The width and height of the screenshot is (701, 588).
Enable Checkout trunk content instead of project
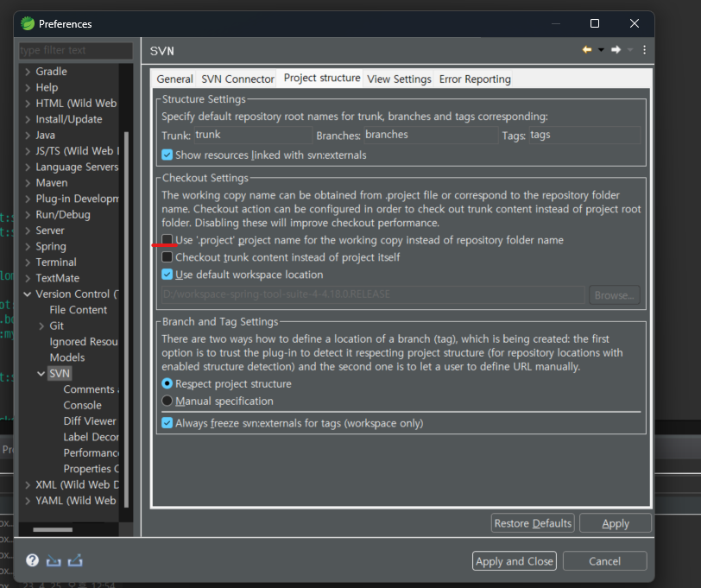pyautogui.click(x=167, y=257)
